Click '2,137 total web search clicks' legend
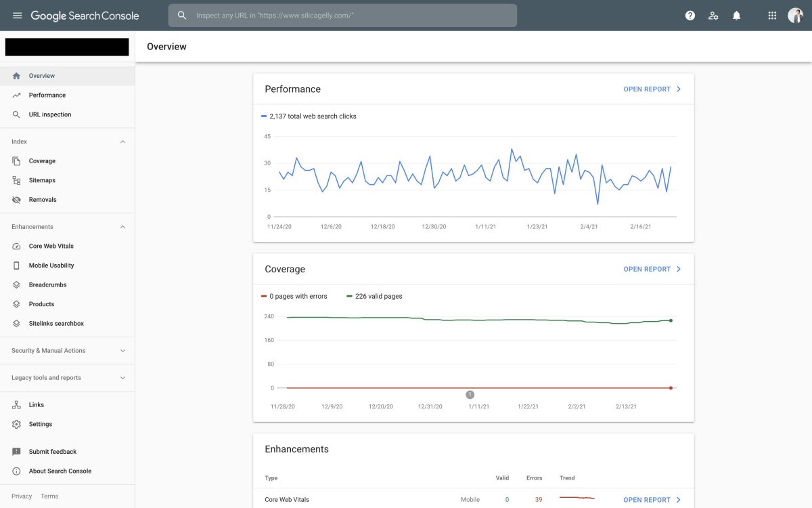Viewport: 812px width, 508px height. point(309,117)
